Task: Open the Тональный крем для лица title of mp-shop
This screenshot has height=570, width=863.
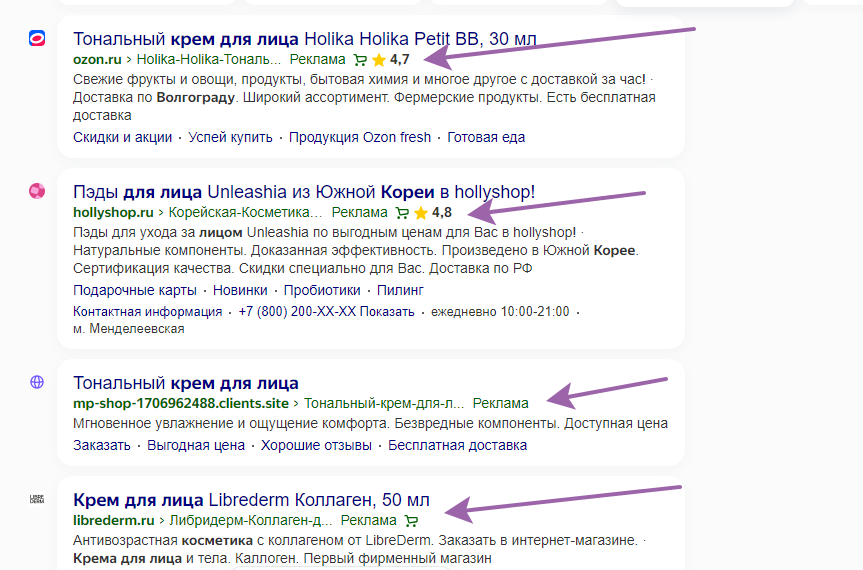Action: pos(185,383)
